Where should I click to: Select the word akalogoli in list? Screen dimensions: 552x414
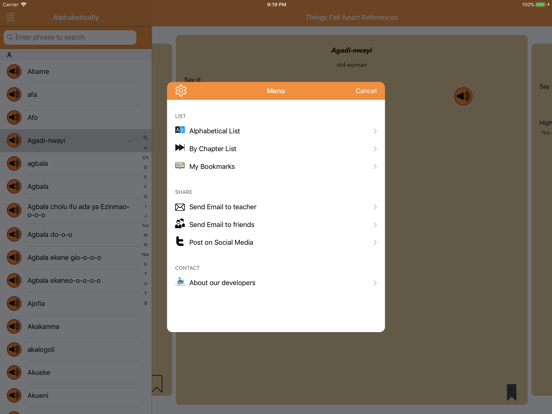[x=41, y=350]
